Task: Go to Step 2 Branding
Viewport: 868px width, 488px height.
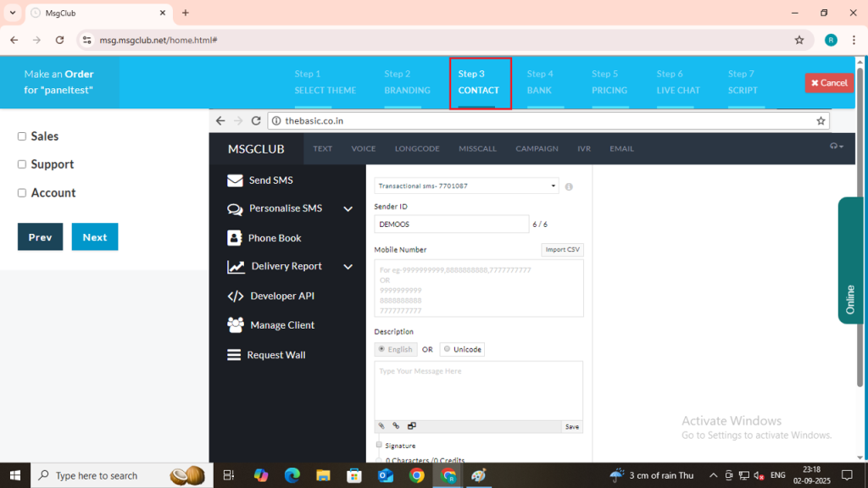Action: (x=408, y=82)
